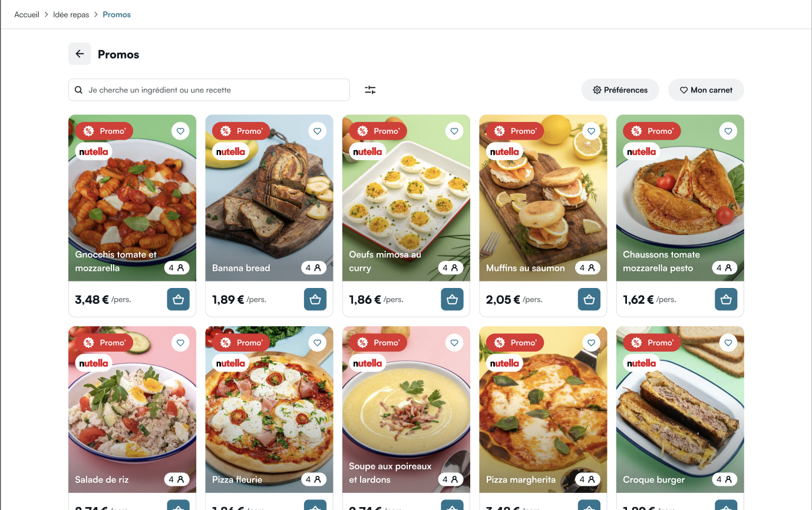The width and height of the screenshot is (812, 510).
Task: Open the Pizza margherita recipe photo
Action: tap(543, 409)
